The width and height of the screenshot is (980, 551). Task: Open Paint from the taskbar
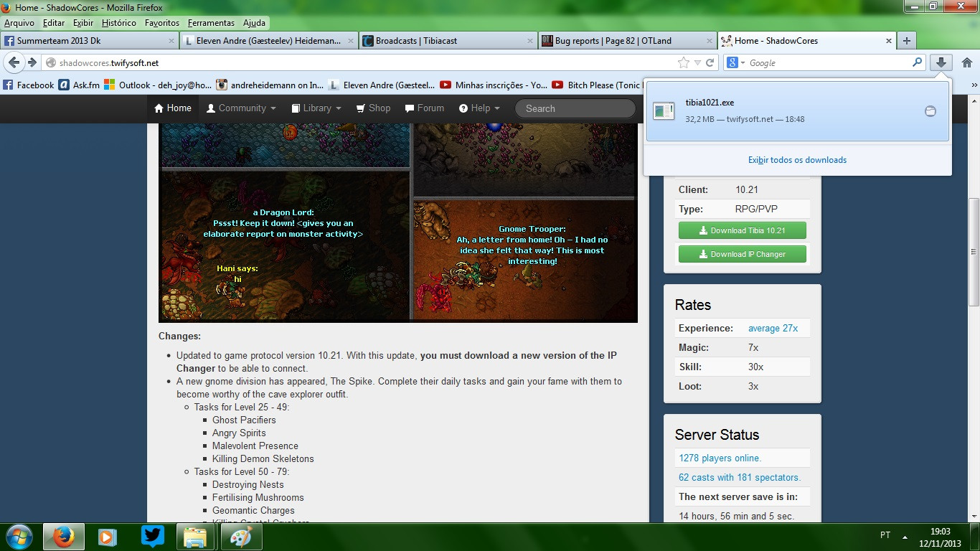(x=240, y=536)
